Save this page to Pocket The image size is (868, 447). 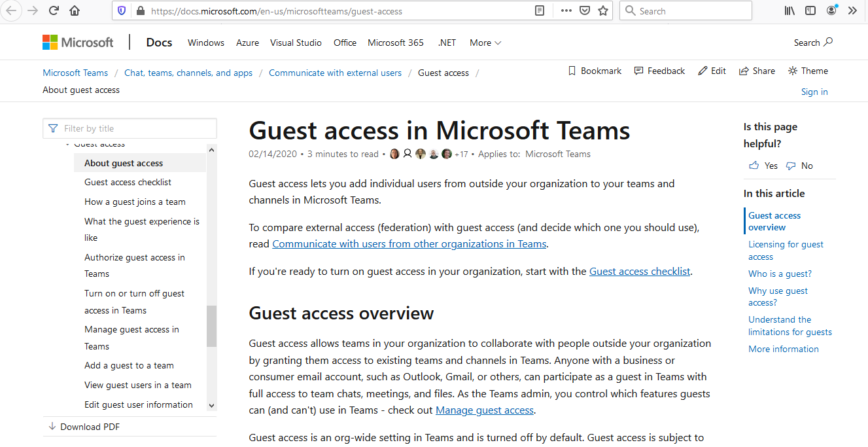[x=585, y=10]
